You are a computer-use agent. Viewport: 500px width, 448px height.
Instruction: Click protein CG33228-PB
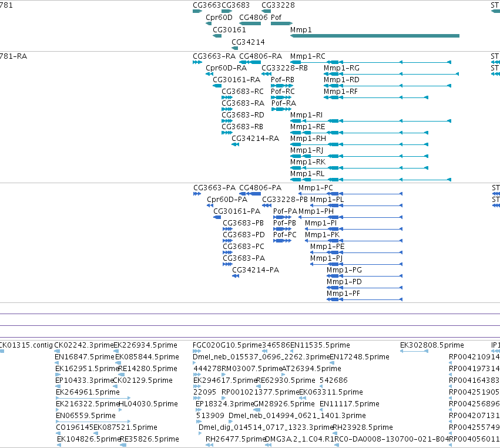click(x=267, y=206)
